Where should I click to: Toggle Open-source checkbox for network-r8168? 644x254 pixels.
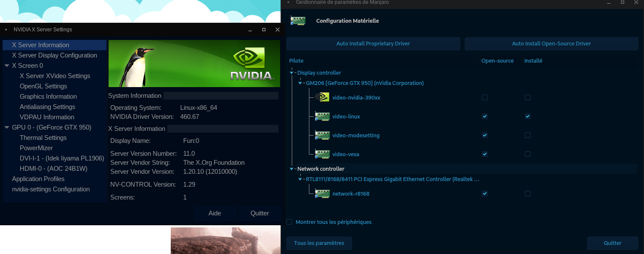point(485,194)
